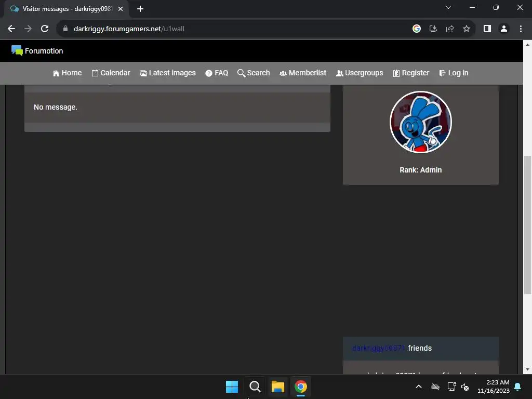Image resolution: width=532 pixels, height=399 pixels.
Task: Open the Calendar nav item
Action: click(111, 73)
